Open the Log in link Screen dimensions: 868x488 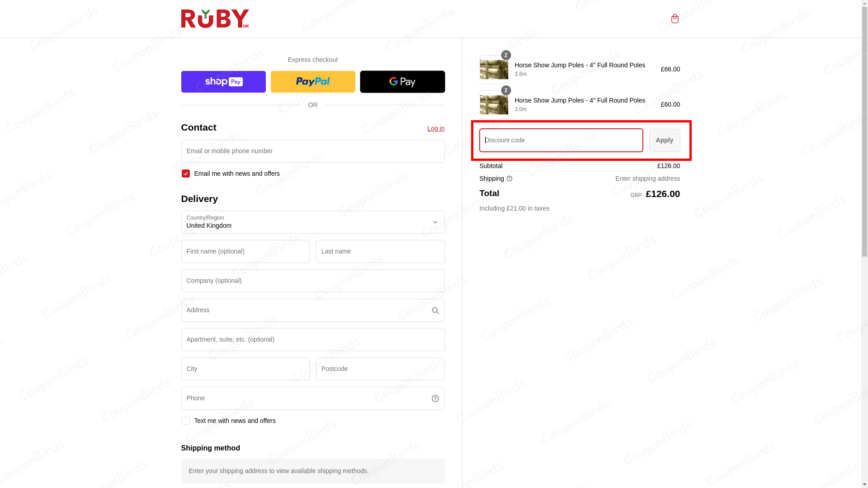point(435,128)
